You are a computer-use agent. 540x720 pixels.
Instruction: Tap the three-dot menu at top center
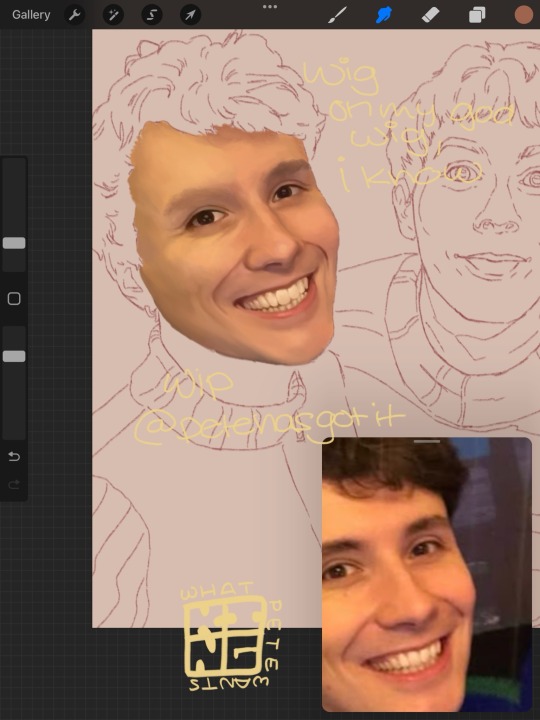point(270,6)
